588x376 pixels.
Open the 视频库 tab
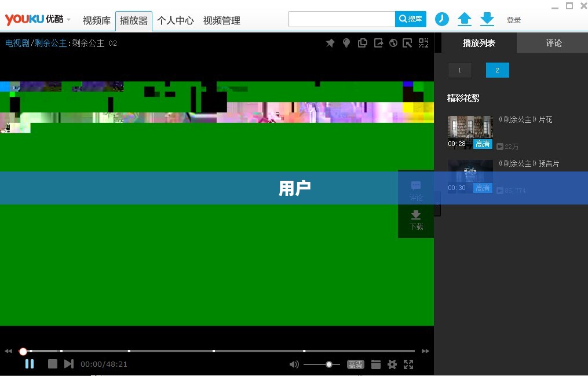click(96, 21)
